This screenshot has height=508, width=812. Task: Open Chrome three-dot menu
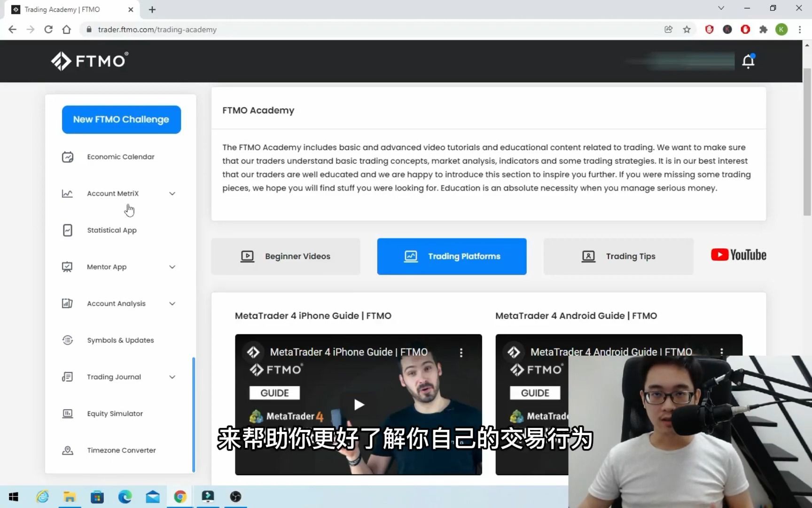click(x=799, y=30)
